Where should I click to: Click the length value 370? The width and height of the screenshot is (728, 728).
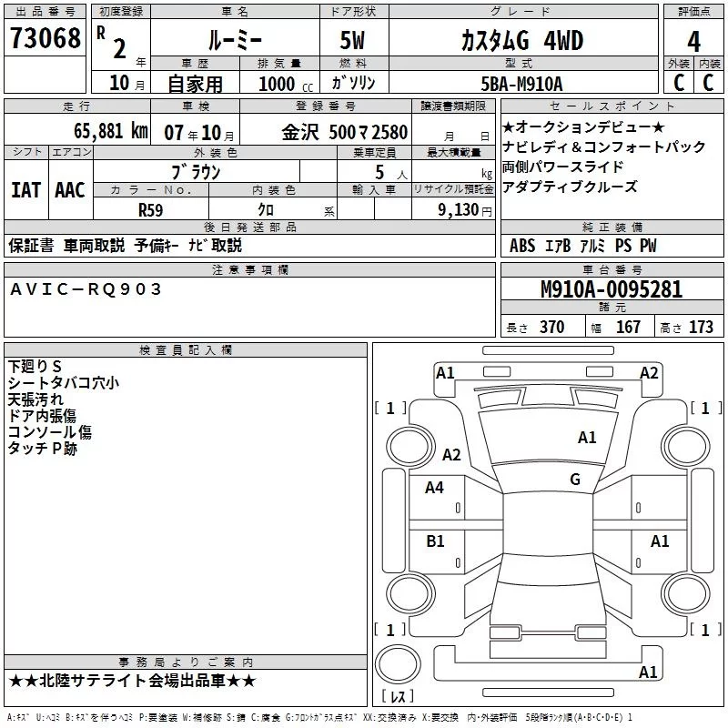pyautogui.click(x=552, y=327)
